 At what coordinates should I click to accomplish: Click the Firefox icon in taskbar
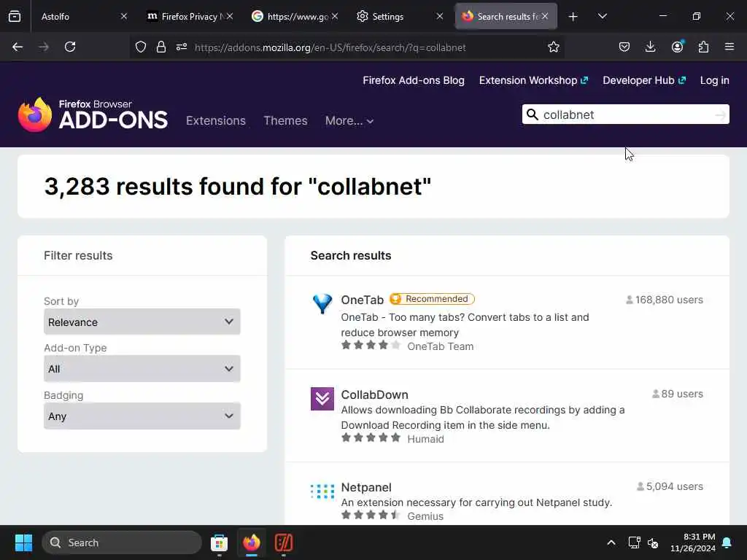252,542
